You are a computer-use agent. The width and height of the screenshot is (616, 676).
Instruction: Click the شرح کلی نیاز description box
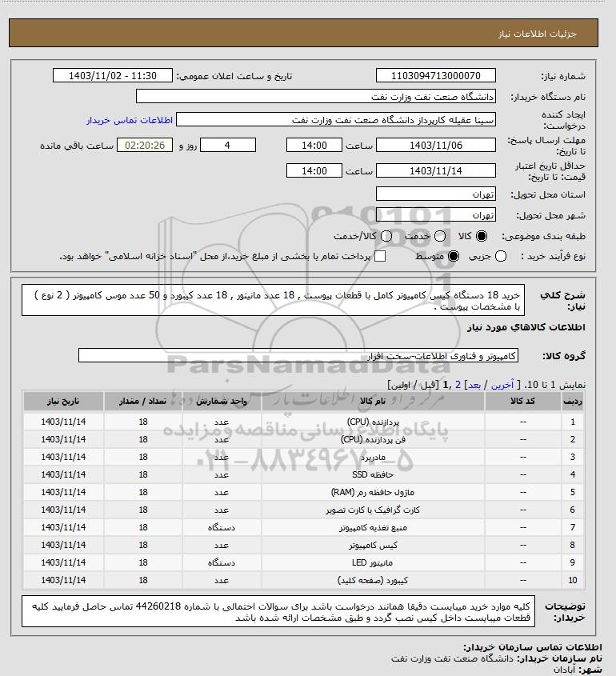pos(273,300)
